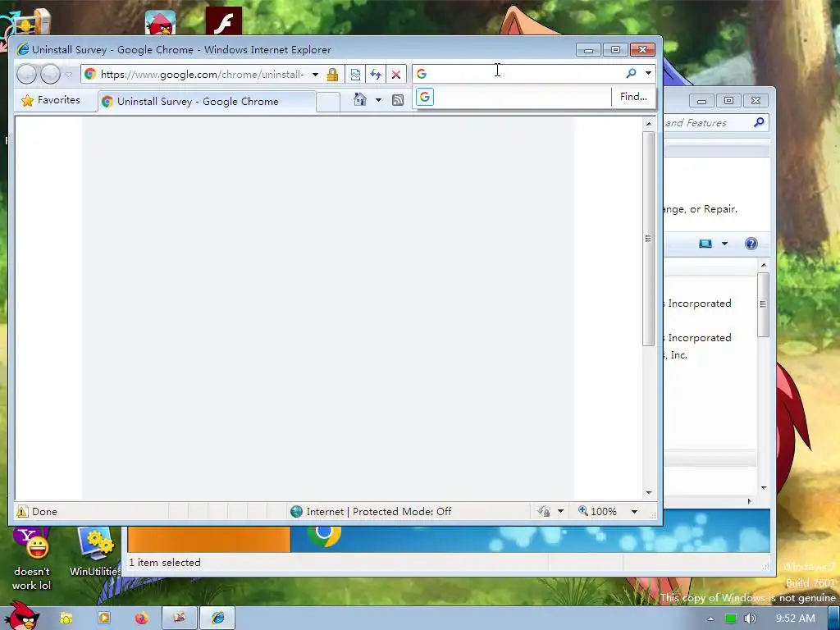Screen dimensions: 840x630
Task: Click the 'Done' status bar text
Action: click(44, 512)
